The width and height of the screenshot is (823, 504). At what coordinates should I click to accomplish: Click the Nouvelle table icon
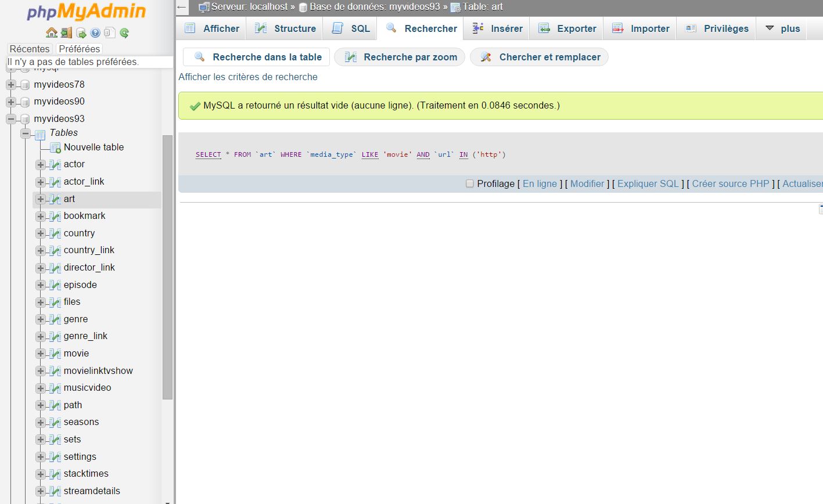[55, 147]
